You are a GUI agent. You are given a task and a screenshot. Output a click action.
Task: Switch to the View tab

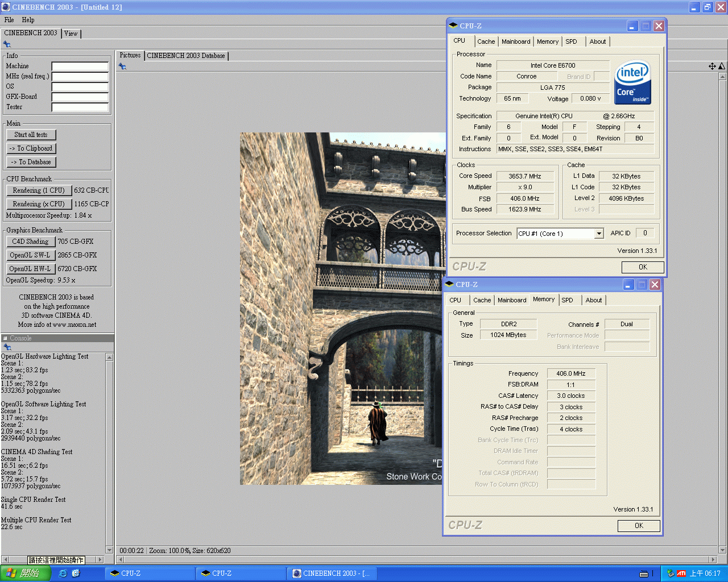(71, 34)
